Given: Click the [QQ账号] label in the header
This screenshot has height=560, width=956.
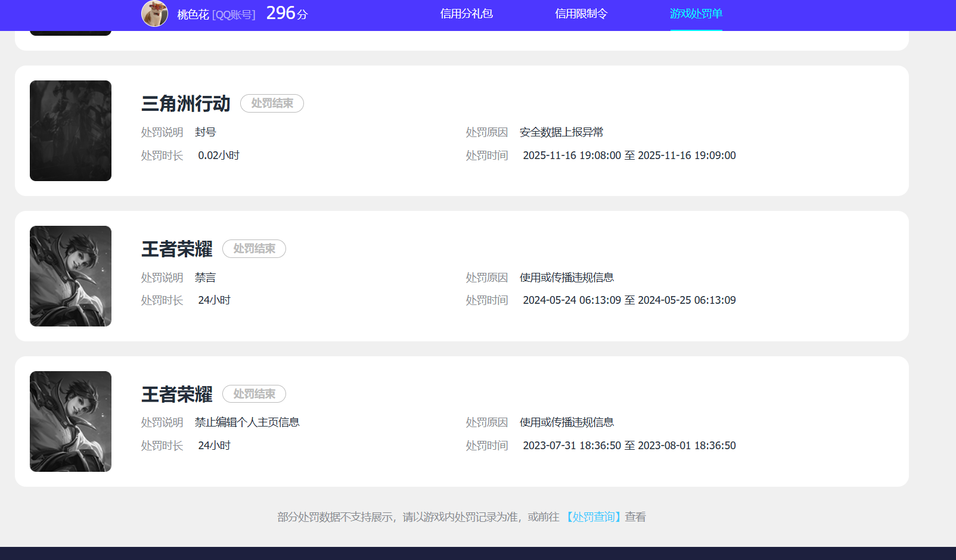Looking at the screenshot, I should point(234,15).
